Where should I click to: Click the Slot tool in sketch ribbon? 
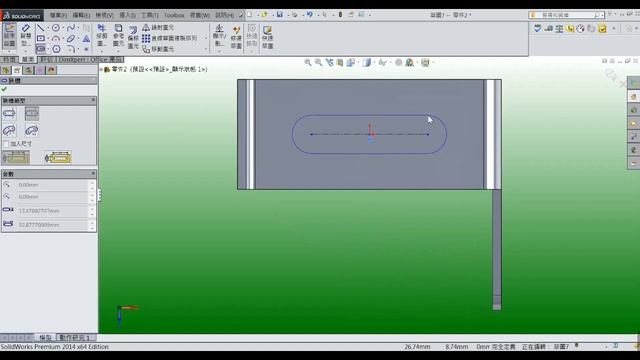[x=40, y=49]
